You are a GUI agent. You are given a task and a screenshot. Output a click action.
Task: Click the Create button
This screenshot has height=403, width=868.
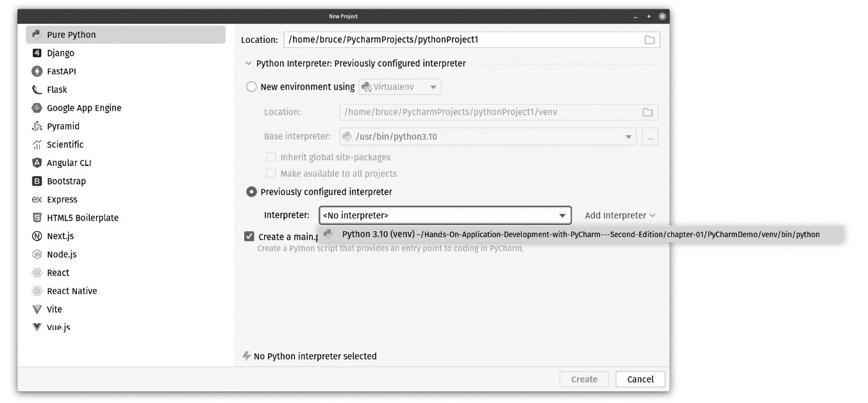click(x=584, y=379)
